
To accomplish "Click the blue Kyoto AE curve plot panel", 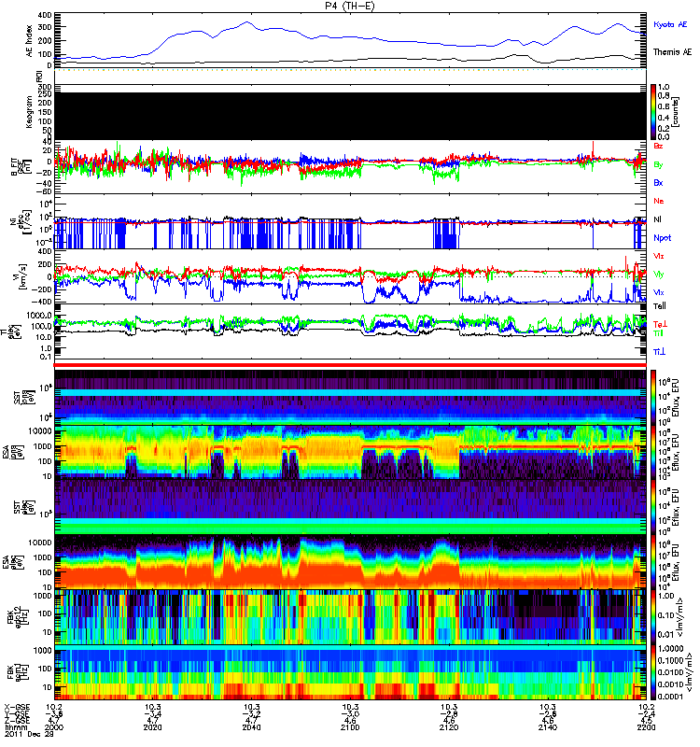I will (x=350, y=40).
